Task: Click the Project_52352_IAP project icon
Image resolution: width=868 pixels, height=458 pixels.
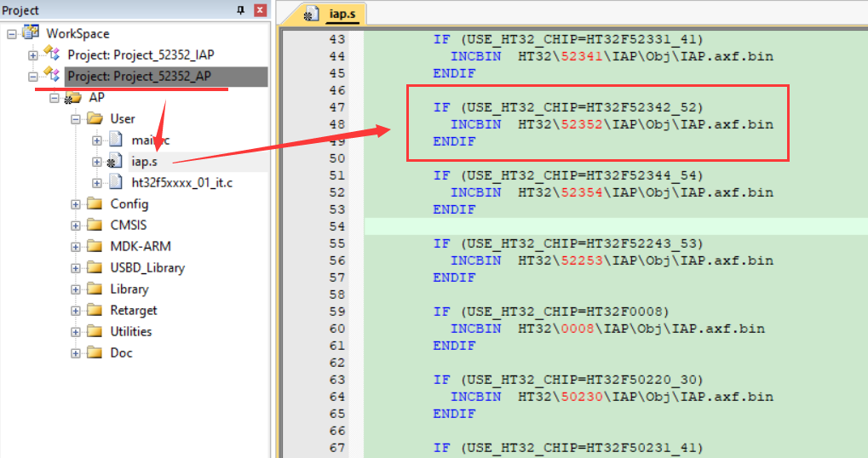Action: [x=53, y=54]
